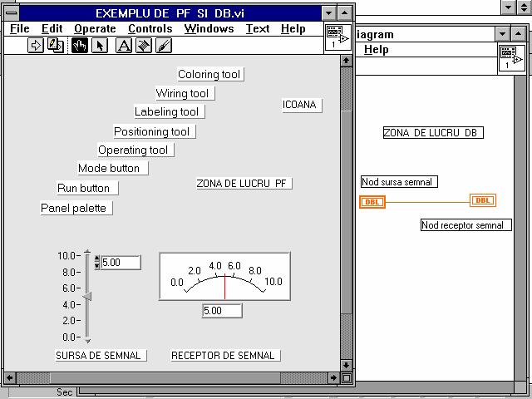This screenshot has width=532, height=399.
Task: Click the orange wire between DBL terminals
Action: 427,202
